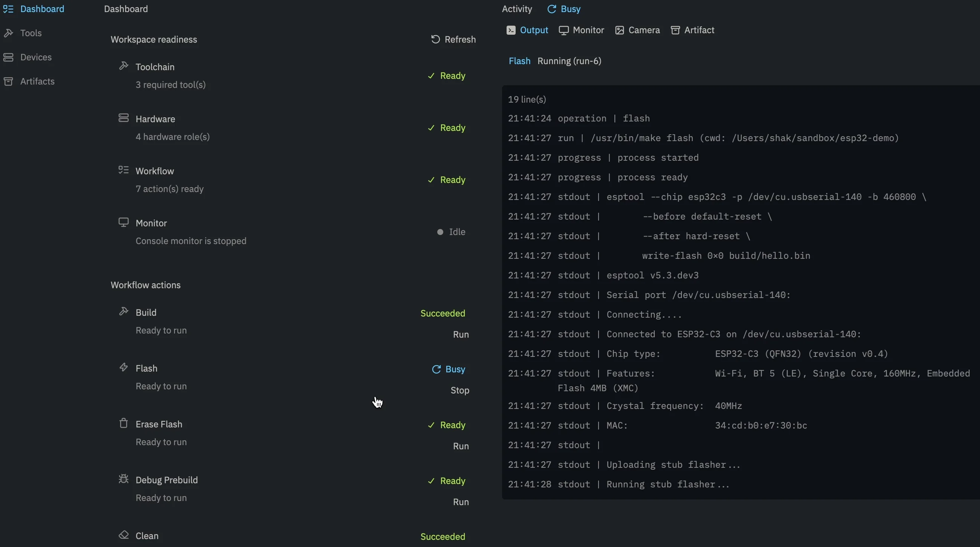
Task: Click the Clean Succeeded status
Action: click(443, 537)
